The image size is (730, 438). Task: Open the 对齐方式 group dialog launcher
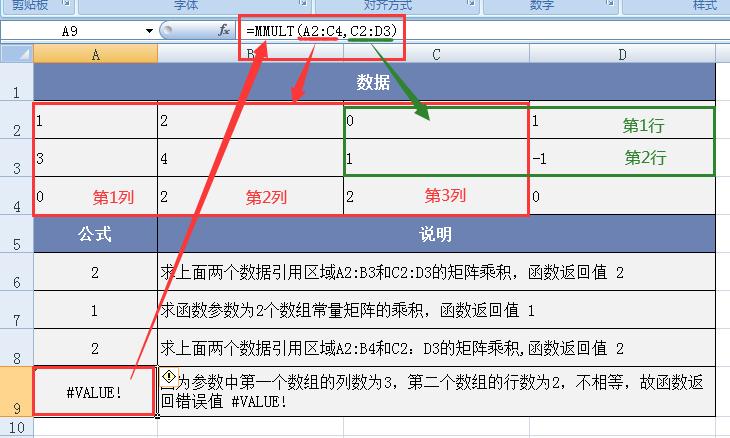coord(472,3)
